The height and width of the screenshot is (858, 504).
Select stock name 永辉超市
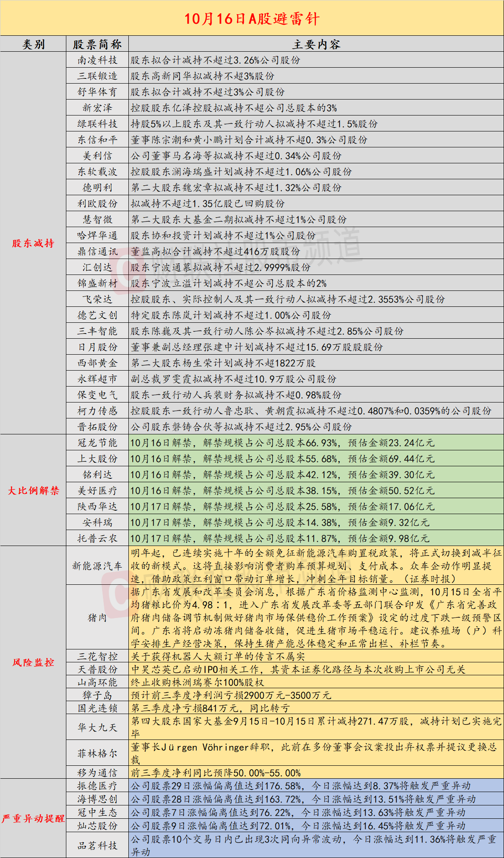[97, 379]
